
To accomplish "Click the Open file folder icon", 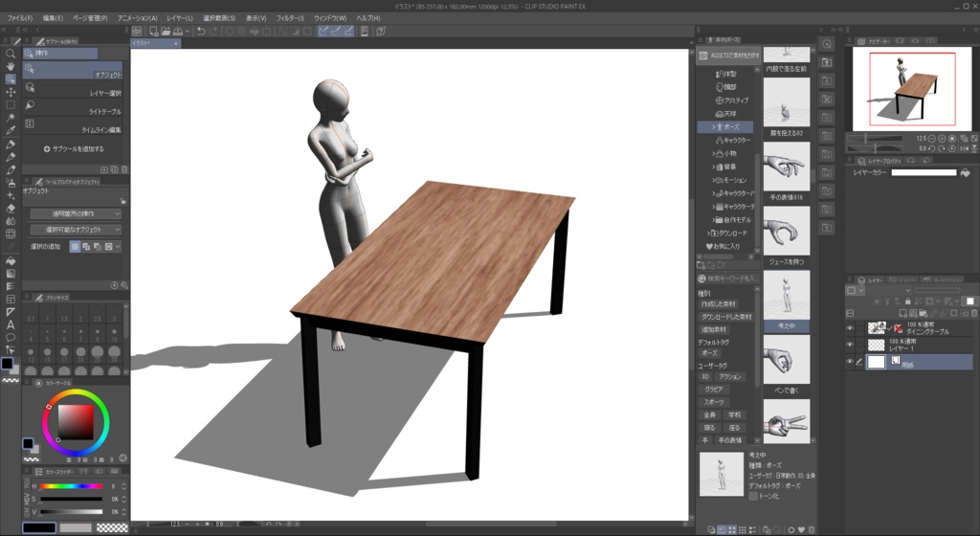I will click(x=166, y=31).
